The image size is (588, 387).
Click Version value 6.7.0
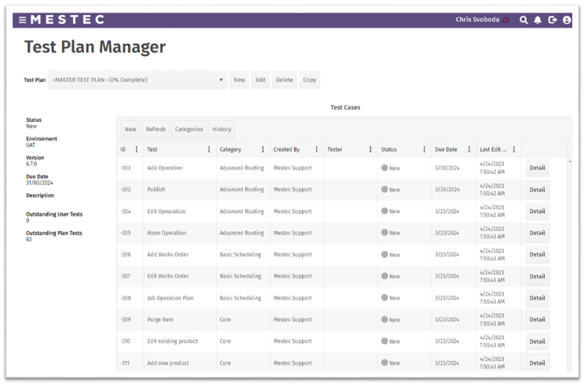31,164
